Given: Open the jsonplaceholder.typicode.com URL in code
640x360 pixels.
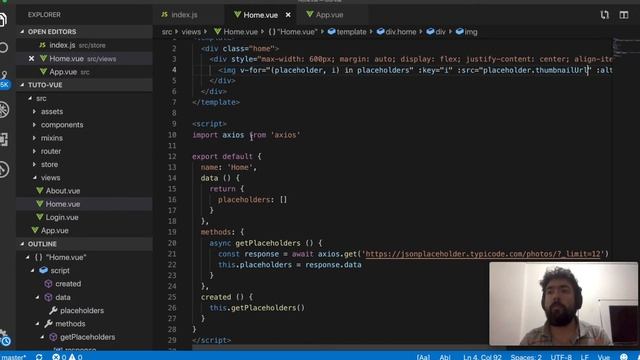Looking at the screenshot, I should click(x=483, y=254).
